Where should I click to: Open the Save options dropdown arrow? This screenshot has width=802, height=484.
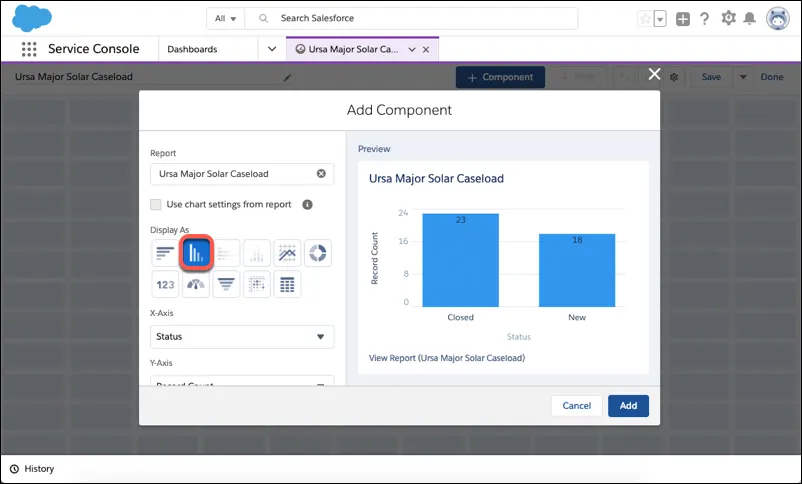[x=743, y=77]
